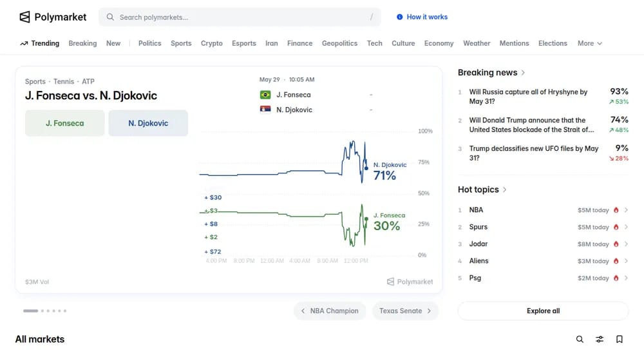Expand the Hot topics chevron
The image size is (644, 350).
point(504,190)
